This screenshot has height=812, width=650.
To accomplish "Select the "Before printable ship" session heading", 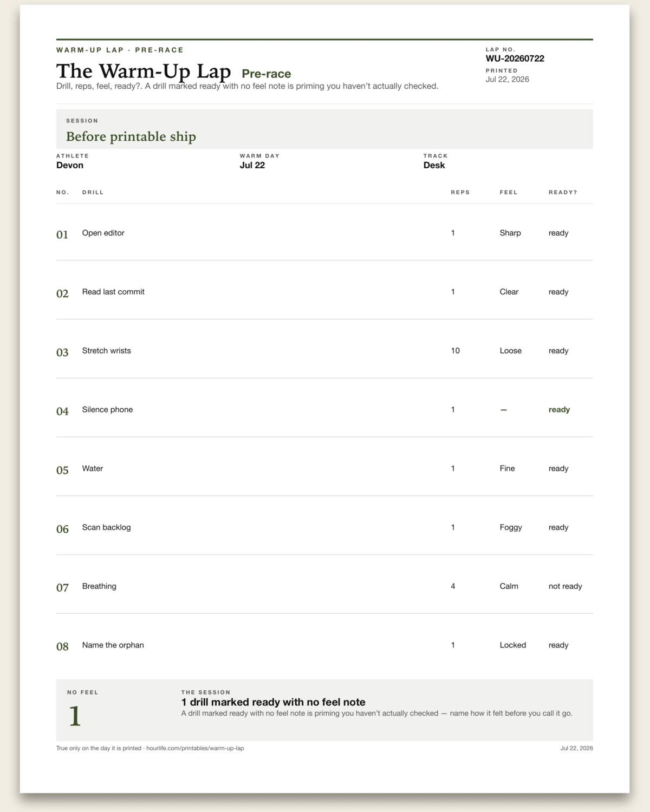I will tap(131, 136).
